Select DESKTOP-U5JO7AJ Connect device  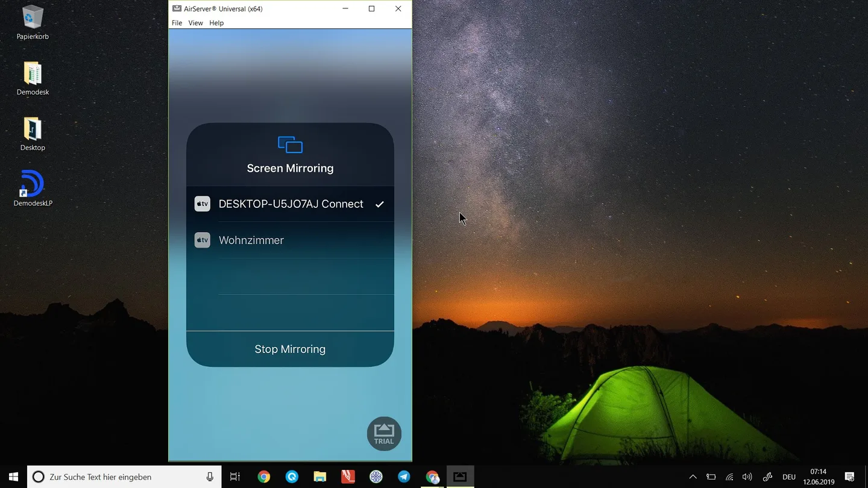pyautogui.click(x=290, y=204)
